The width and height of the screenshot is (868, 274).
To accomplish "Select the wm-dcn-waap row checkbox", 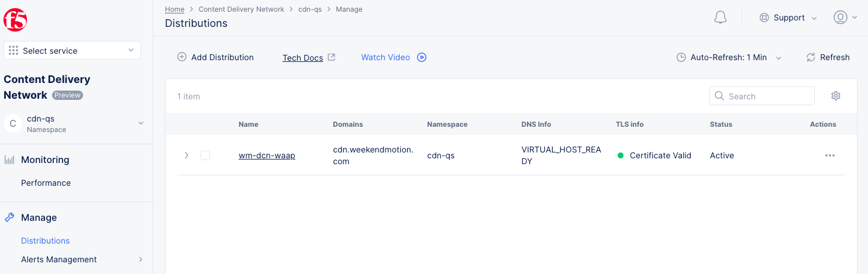I will click(205, 155).
